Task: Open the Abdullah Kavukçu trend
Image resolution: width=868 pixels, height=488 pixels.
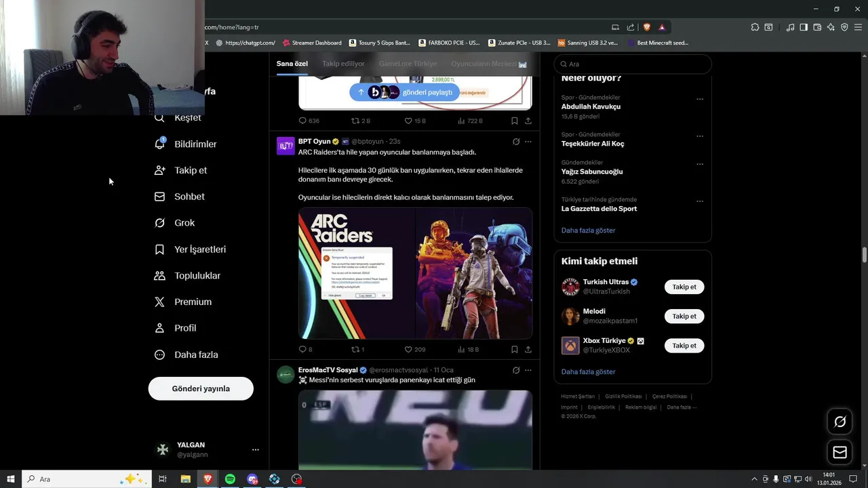Action: (591, 106)
